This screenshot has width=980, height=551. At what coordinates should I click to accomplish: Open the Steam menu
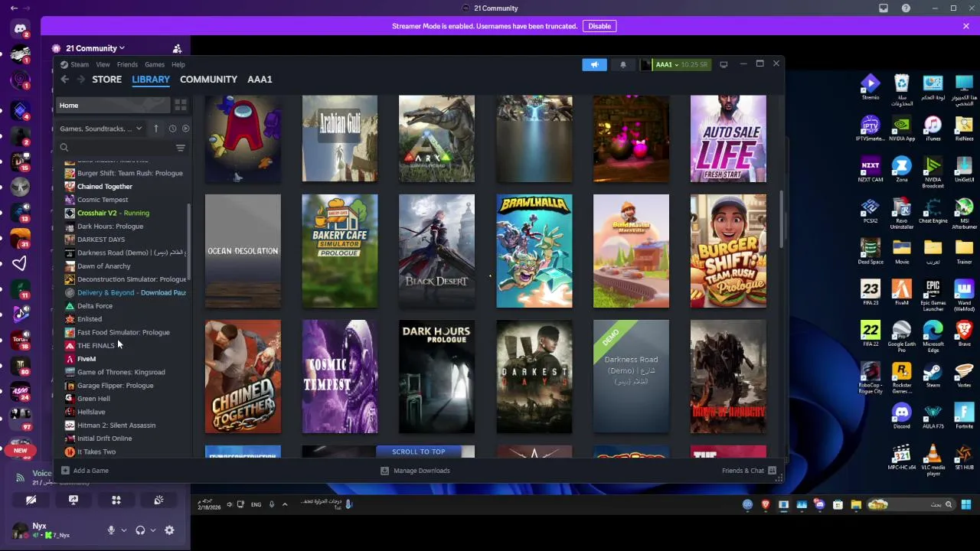80,64
